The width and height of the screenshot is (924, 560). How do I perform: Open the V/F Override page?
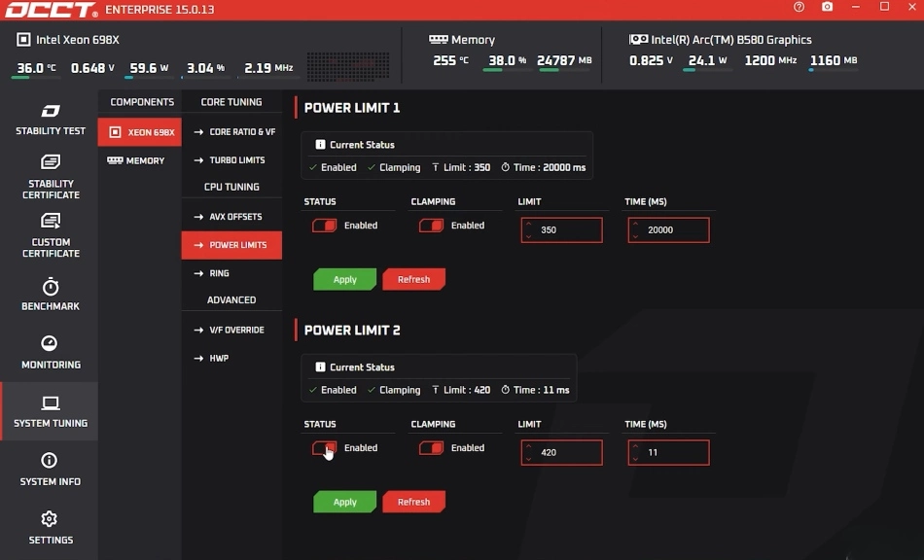coord(236,331)
